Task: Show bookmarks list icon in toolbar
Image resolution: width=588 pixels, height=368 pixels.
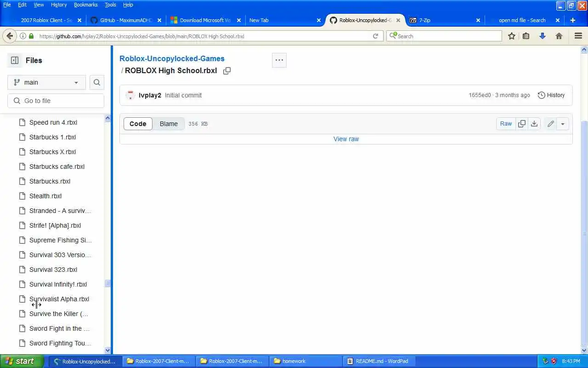Action: (x=526, y=36)
